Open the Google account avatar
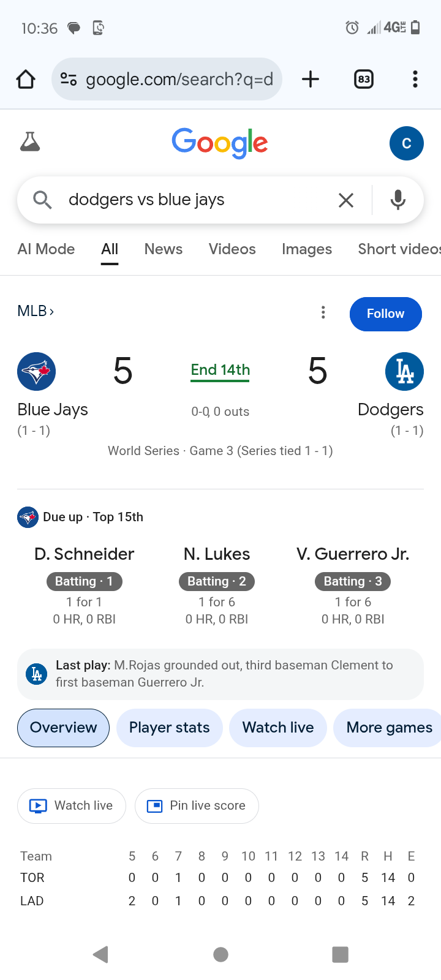Screen dimensions: 441x980 click(x=406, y=143)
